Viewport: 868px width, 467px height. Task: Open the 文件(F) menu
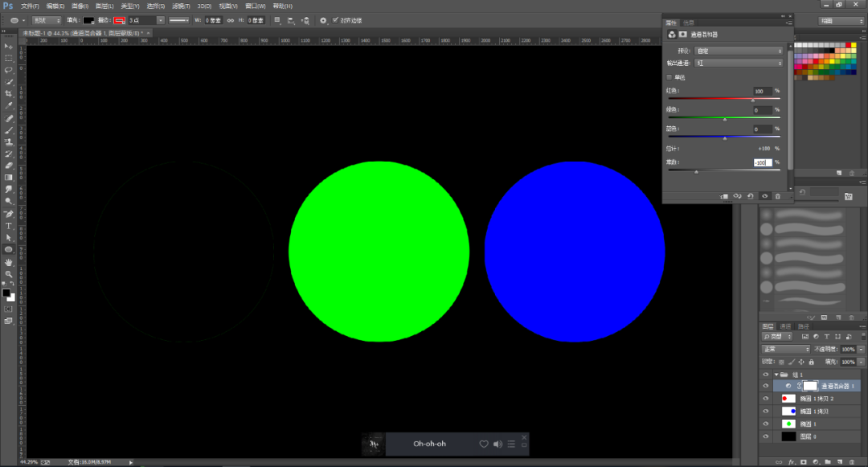click(x=30, y=6)
